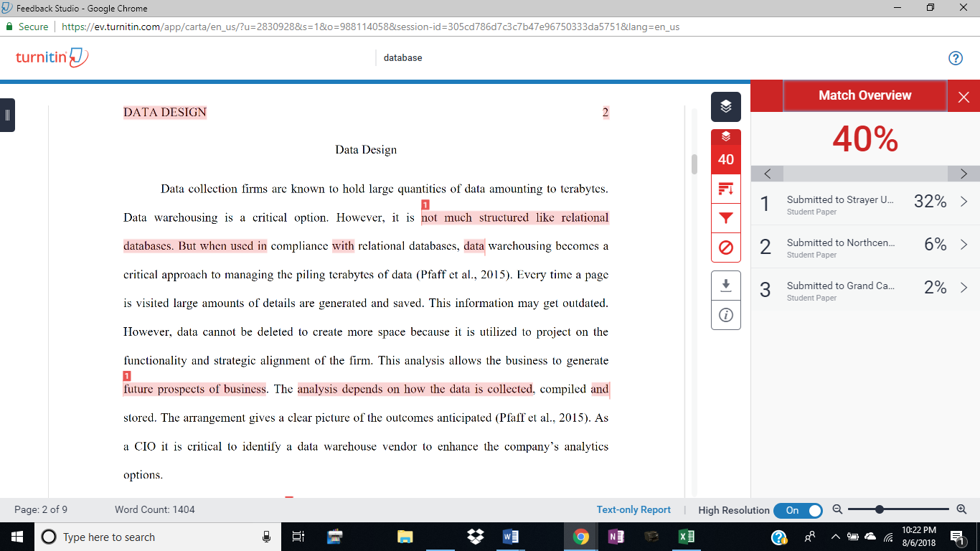Open the All Sources list icon

726,189
